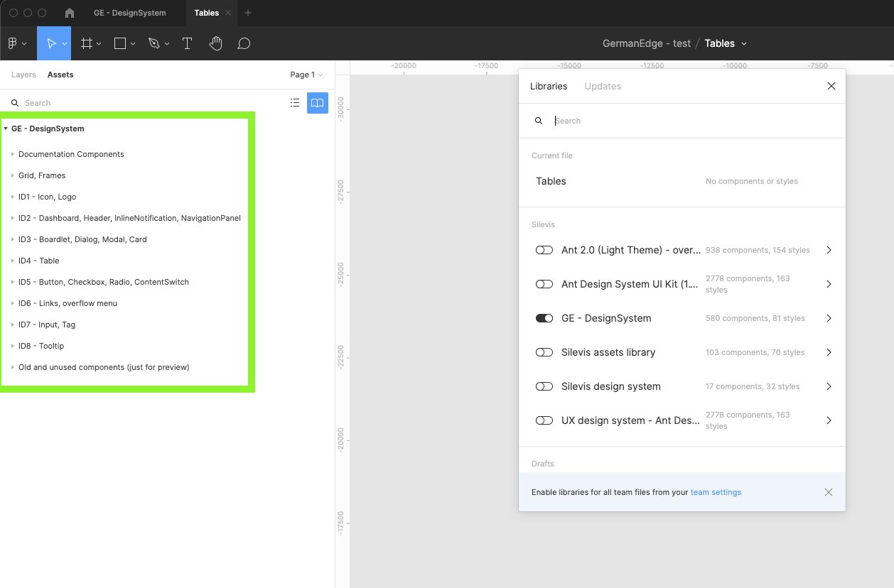Select the Move tool in toolbar
This screenshot has height=588, width=894.
51,43
